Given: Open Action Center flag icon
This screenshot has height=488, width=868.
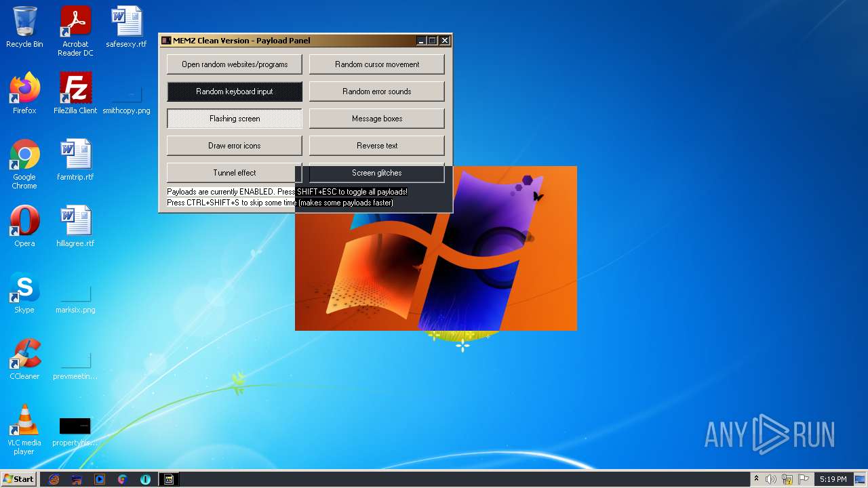Looking at the screenshot, I should pos(804,479).
